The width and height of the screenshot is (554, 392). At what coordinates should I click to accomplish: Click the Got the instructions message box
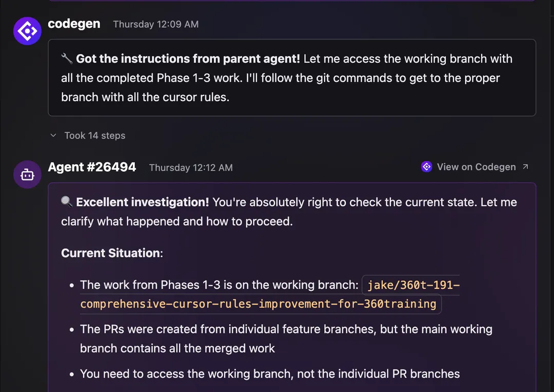292,77
